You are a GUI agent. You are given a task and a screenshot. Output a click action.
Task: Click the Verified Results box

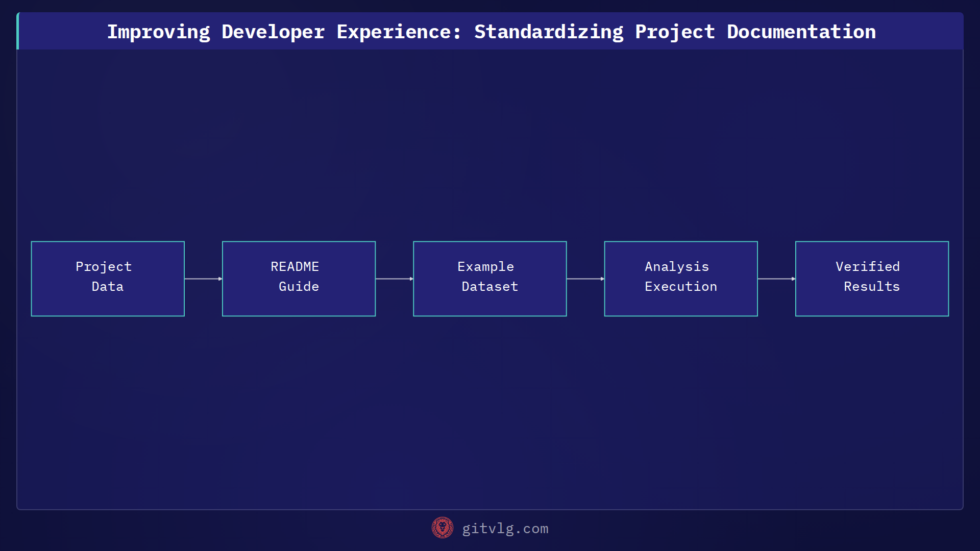pos(872,279)
